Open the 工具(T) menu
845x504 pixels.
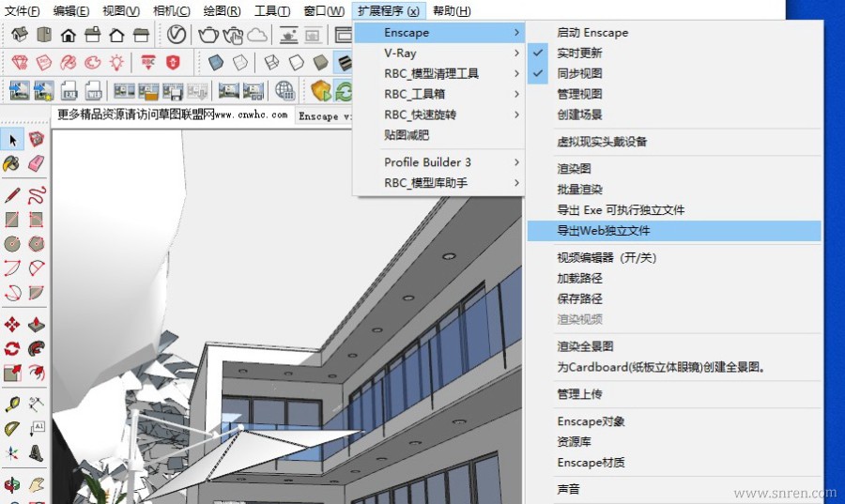click(272, 10)
